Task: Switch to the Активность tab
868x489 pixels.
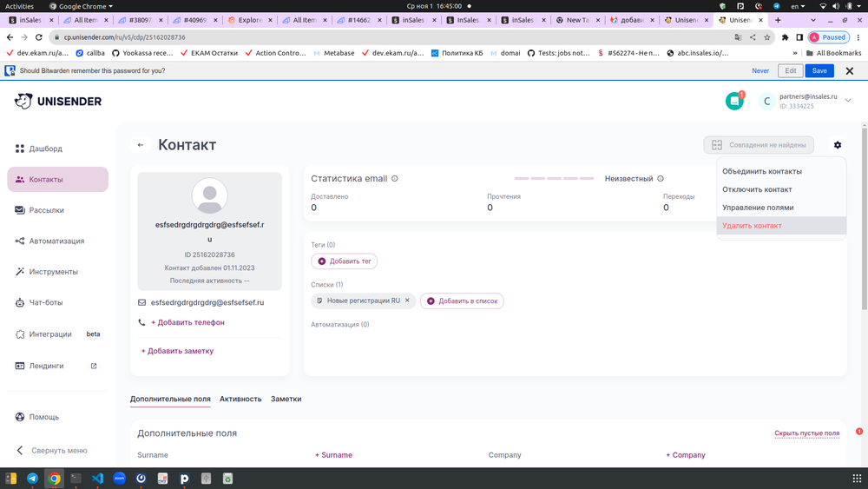Action: [240, 399]
